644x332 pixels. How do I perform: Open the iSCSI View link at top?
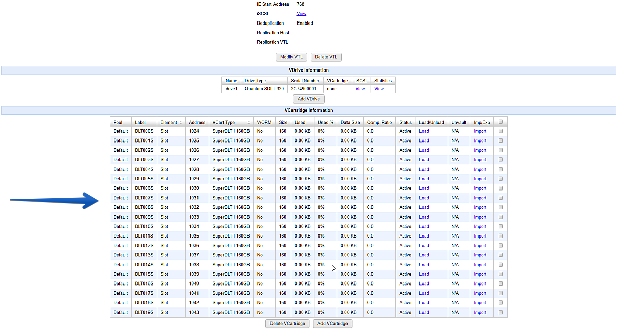(302, 14)
